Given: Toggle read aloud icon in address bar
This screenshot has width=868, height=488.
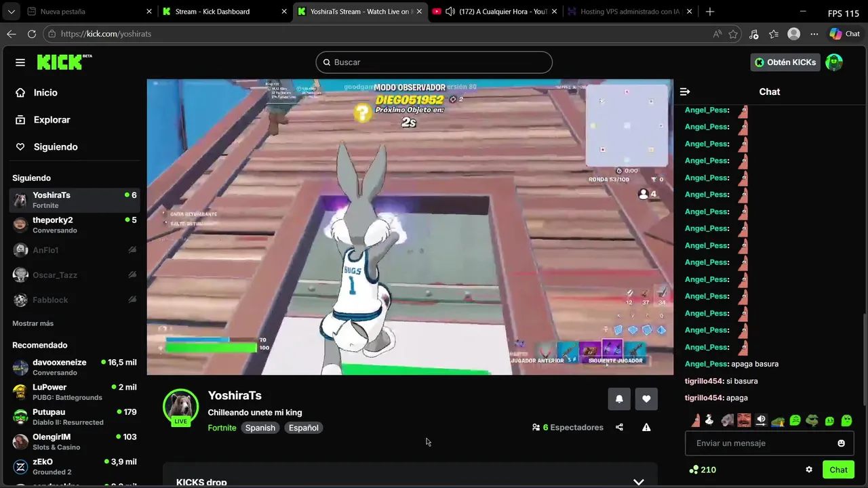Looking at the screenshot, I should click(717, 34).
